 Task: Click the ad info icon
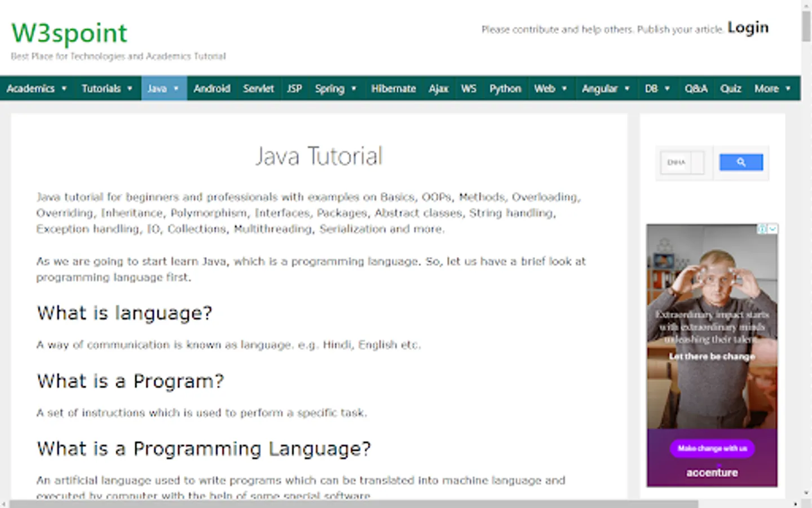[762, 229]
